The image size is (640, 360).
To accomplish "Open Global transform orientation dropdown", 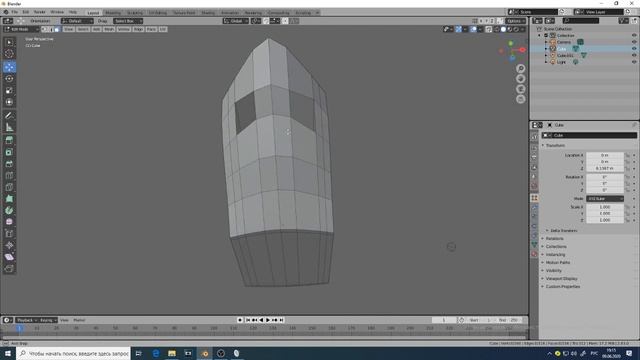I will 236,21.
